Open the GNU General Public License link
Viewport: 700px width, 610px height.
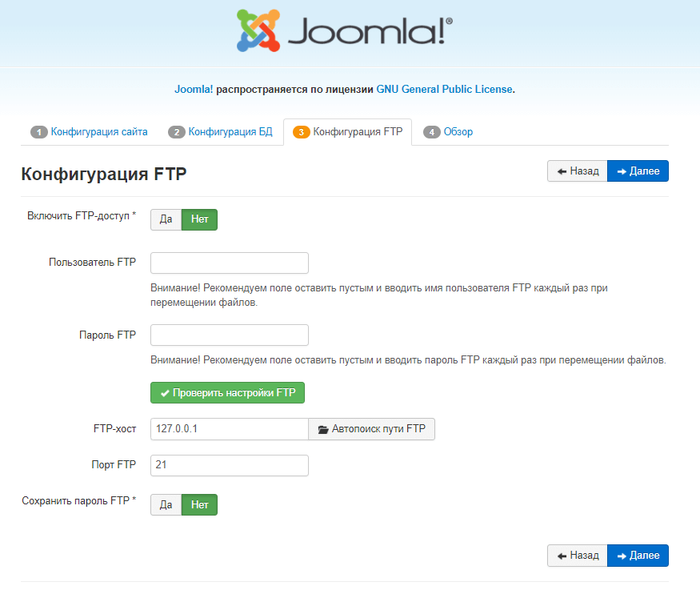444,90
